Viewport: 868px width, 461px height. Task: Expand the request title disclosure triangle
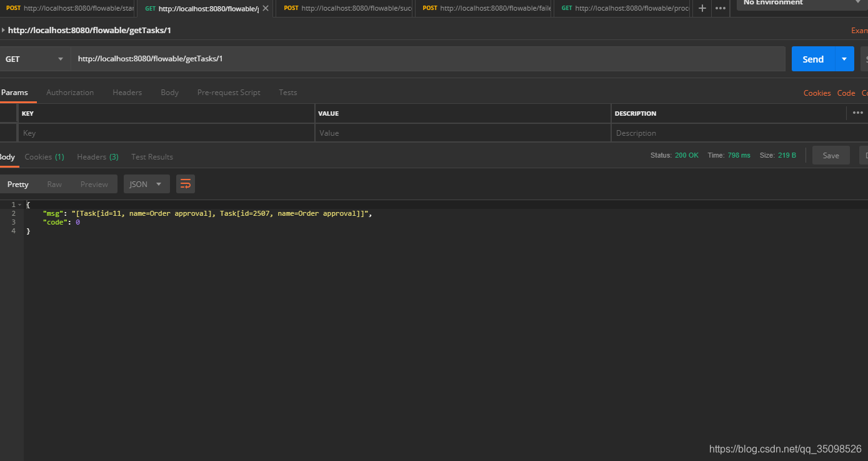click(x=3, y=30)
